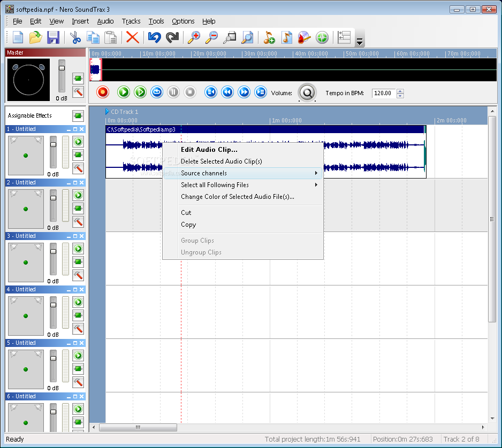
Task: Click the scissors Cut toolbar icon
Action: click(x=75, y=37)
